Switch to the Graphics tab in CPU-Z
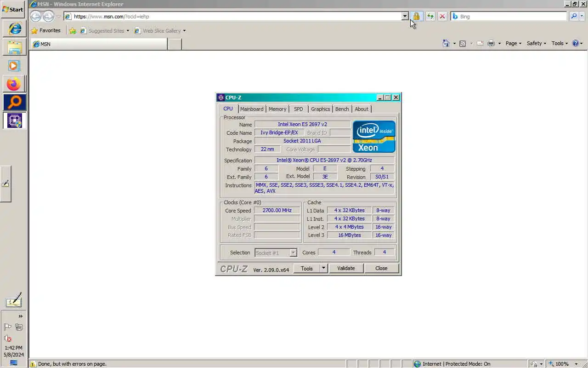588x368 pixels. pos(320,109)
